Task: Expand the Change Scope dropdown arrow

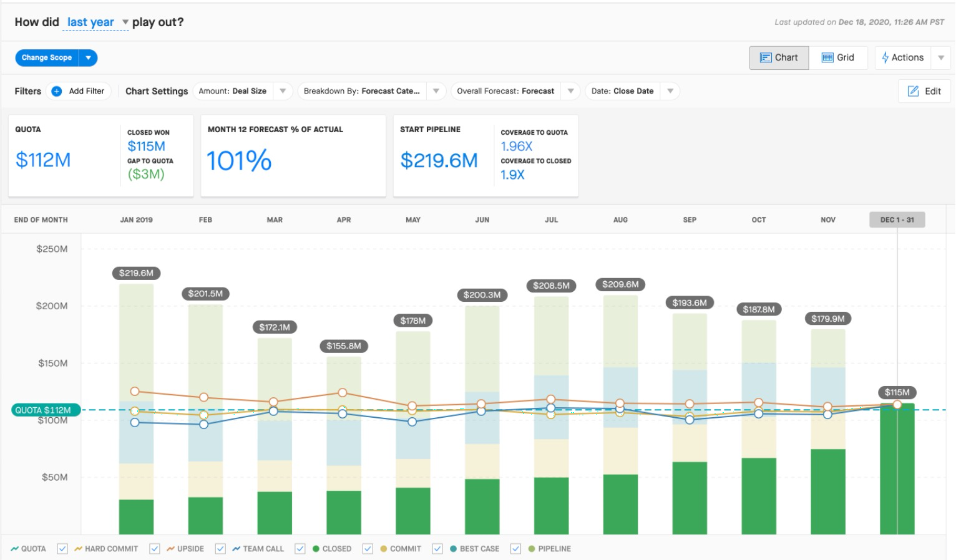Action: (x=89, y=57)
